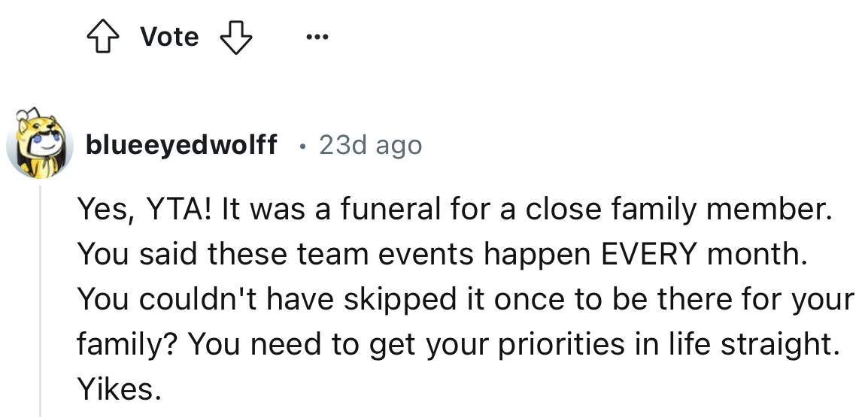868x417 pixels.
Task: Click the capitalized word "EVERY"
Action: tap(647, 255)
